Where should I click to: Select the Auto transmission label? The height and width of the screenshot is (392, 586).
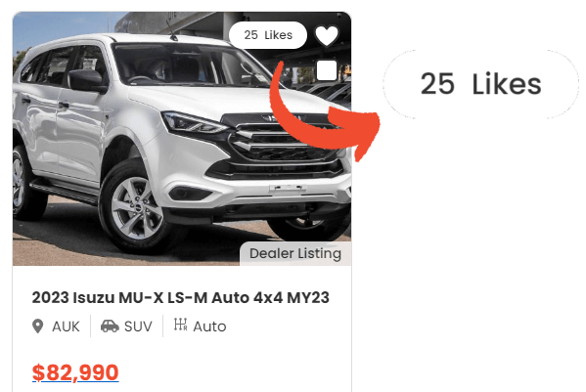pos(209,327)
